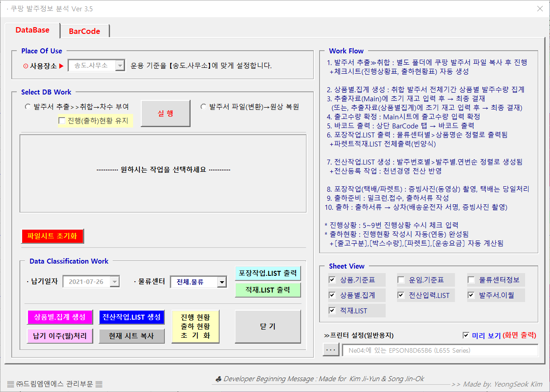550x392 pixels.
Task: Click 진행 현황 출하 현황 초기화 button
Action: point(196,326)
